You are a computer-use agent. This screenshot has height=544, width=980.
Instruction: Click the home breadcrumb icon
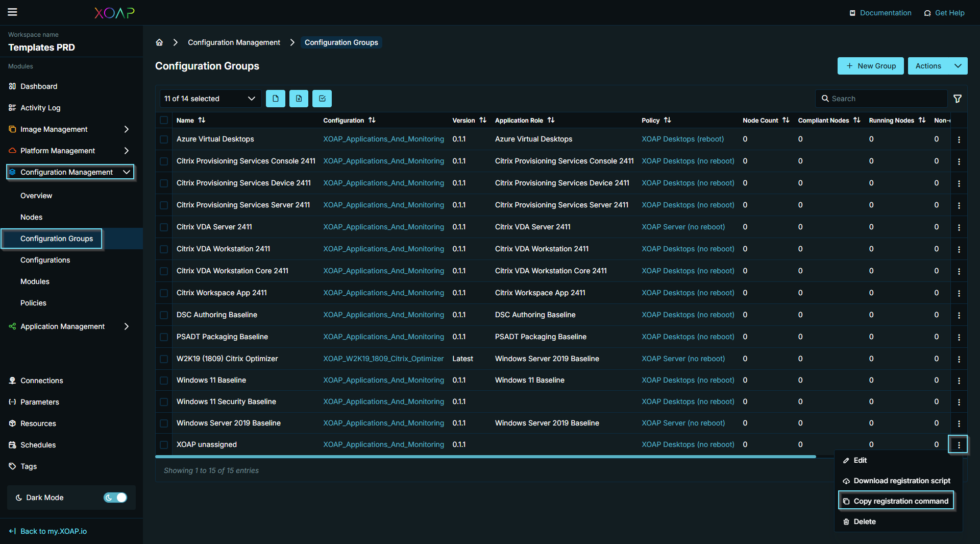[x=159, y=42]
